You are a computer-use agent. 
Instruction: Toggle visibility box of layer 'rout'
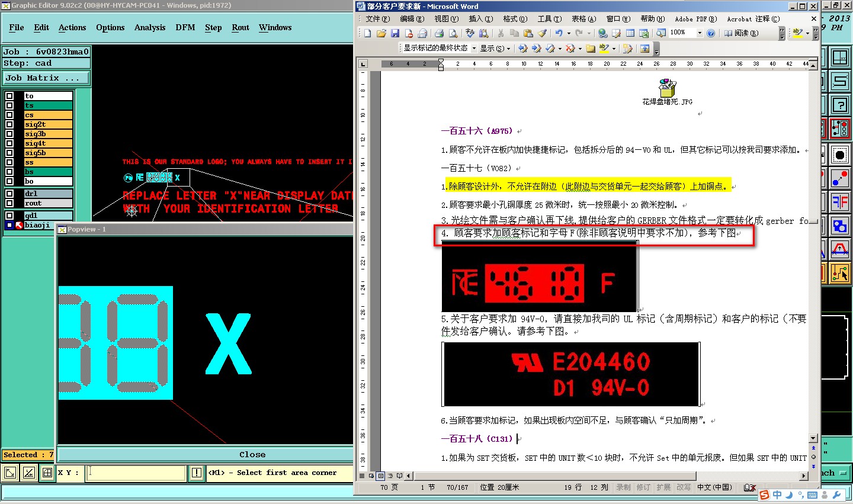tap(9, 203)
